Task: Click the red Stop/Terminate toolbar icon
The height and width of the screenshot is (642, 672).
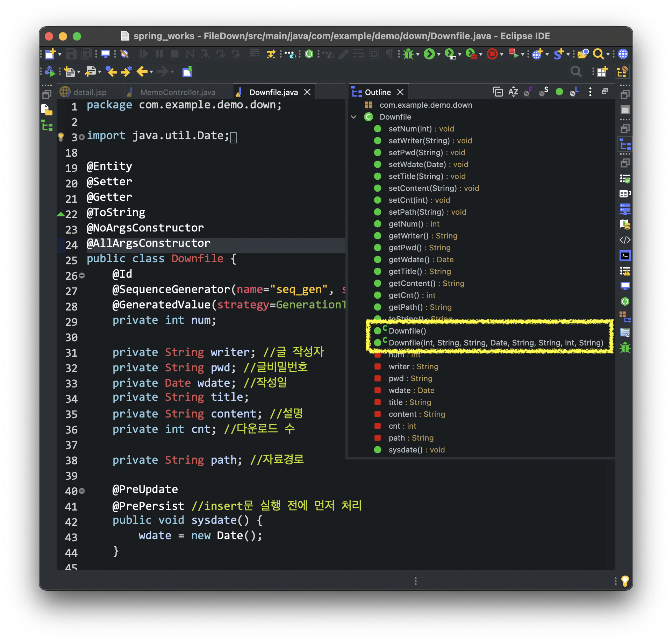Action: point(492,54)
